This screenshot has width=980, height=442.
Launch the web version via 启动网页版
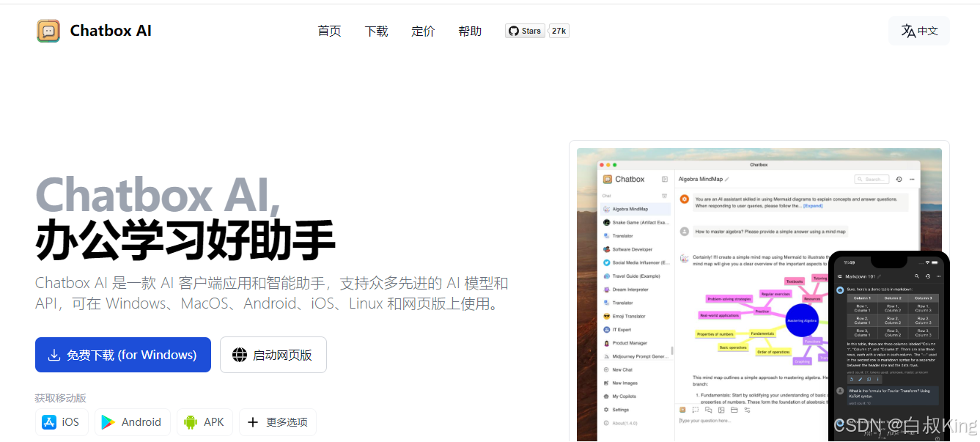(273, 355)
